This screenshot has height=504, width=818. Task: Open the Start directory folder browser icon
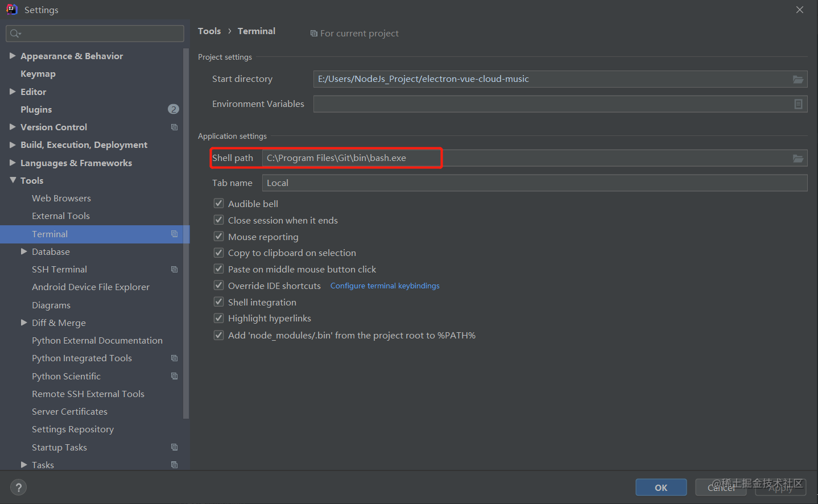[798, 79]
